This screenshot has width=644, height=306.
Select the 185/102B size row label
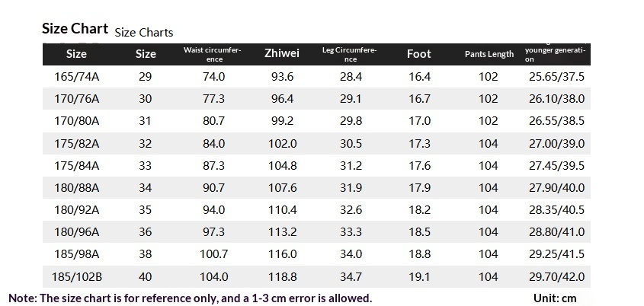(76, 277)
